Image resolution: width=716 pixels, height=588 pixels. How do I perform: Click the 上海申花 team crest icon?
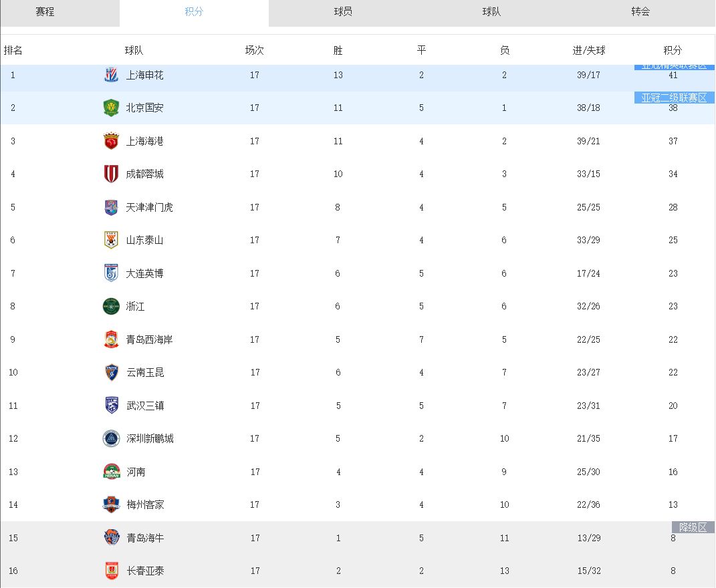point(111,74)
